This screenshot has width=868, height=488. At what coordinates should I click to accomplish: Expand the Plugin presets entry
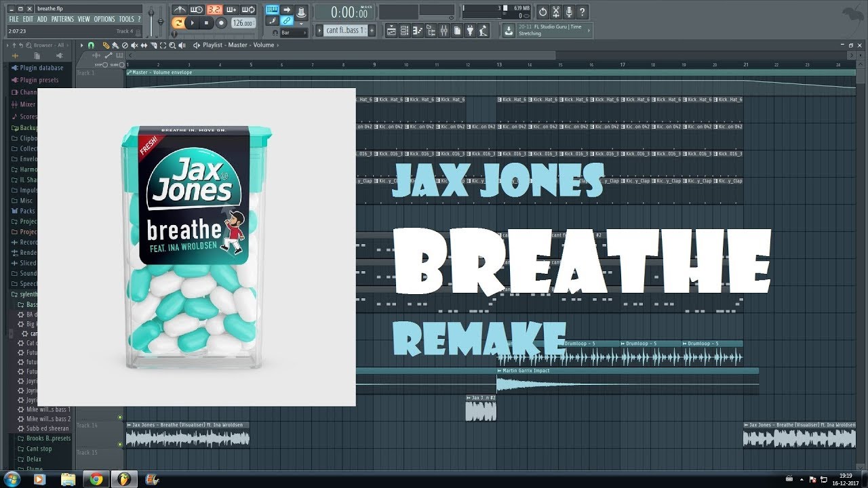point(35,80)
